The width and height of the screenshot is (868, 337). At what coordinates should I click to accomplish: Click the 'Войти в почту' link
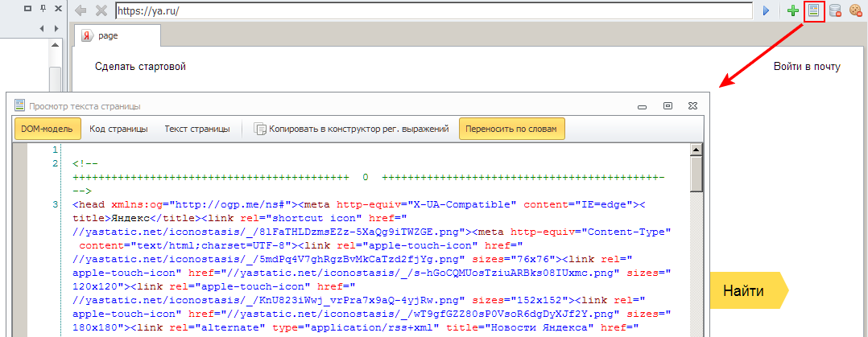click(807, 67)
